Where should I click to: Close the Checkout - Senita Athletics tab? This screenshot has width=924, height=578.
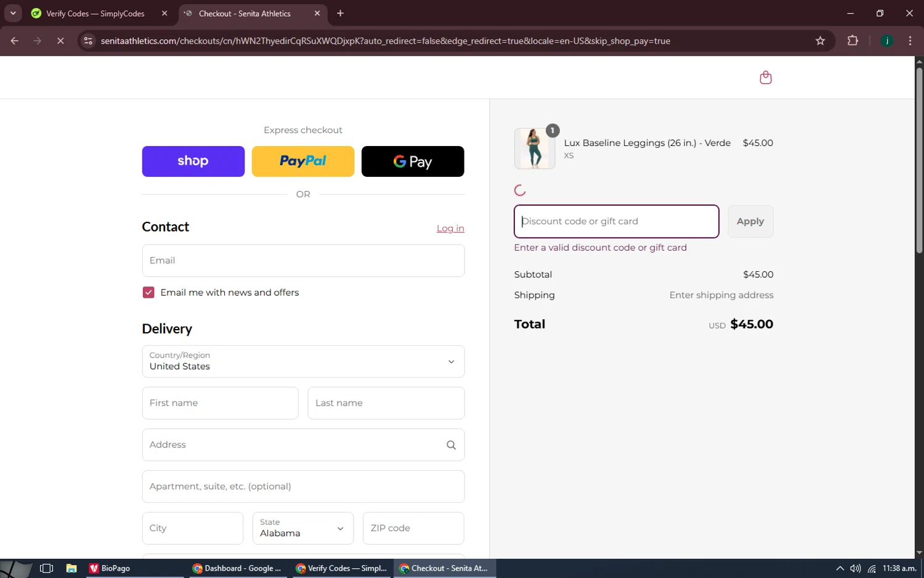[x=317, y=13]
